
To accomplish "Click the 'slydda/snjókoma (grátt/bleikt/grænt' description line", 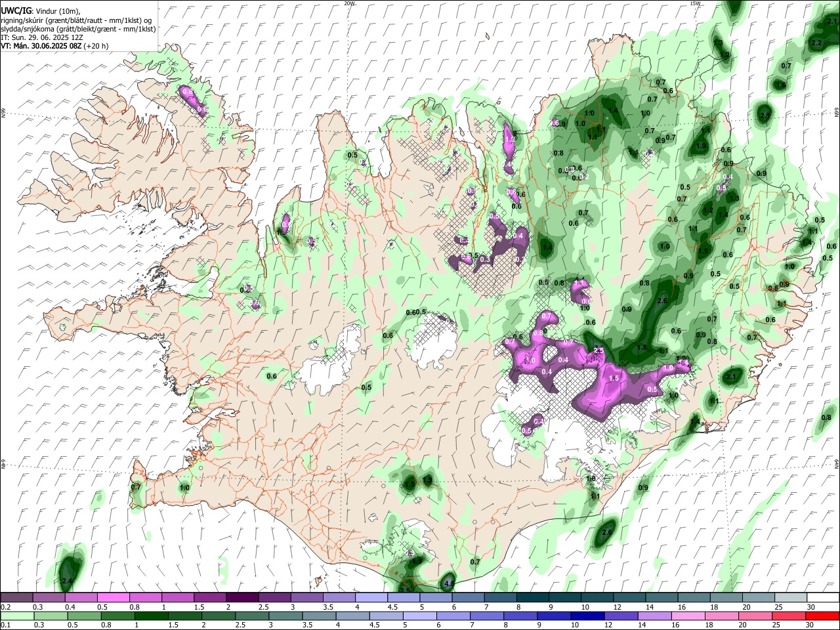I will pos(78,29).
